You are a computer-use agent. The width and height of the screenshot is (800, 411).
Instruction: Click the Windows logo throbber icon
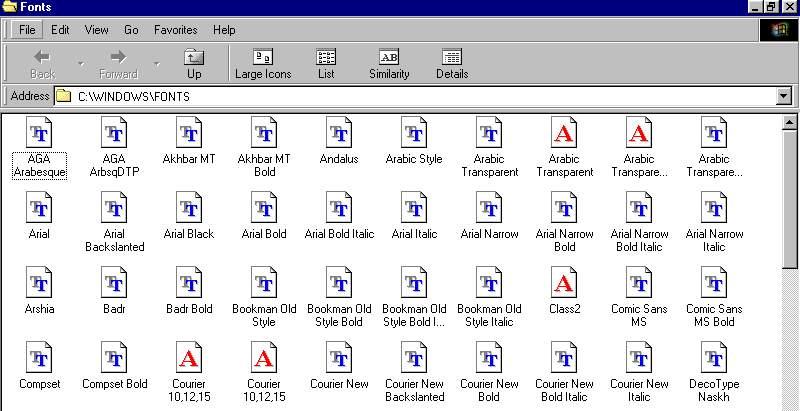click(779, 30)
